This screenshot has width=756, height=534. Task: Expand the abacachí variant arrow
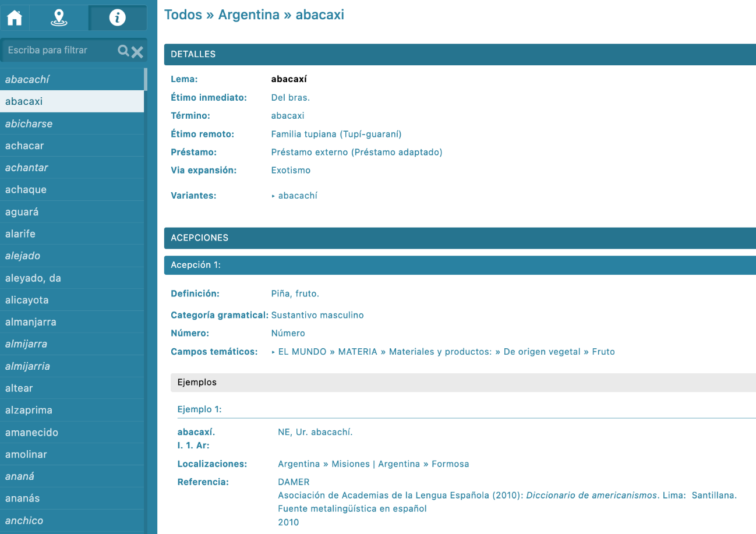click(x=274, y=196)
